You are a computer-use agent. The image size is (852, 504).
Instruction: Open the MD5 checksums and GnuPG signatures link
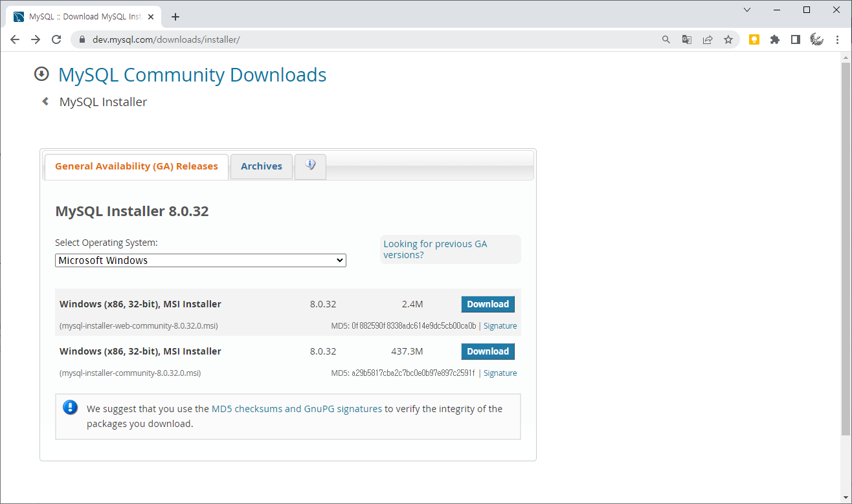click(x=297, y=409)
